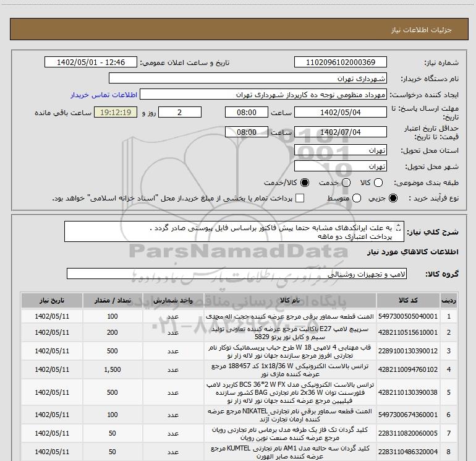Select the جزیی purchase type radio
Viewport: 476px width, 461px height.
(x=393, y=198)
